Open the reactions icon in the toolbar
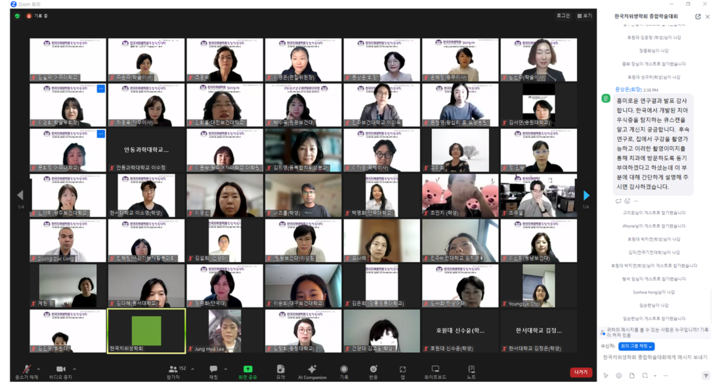720x389 pixels. point(373,372)
